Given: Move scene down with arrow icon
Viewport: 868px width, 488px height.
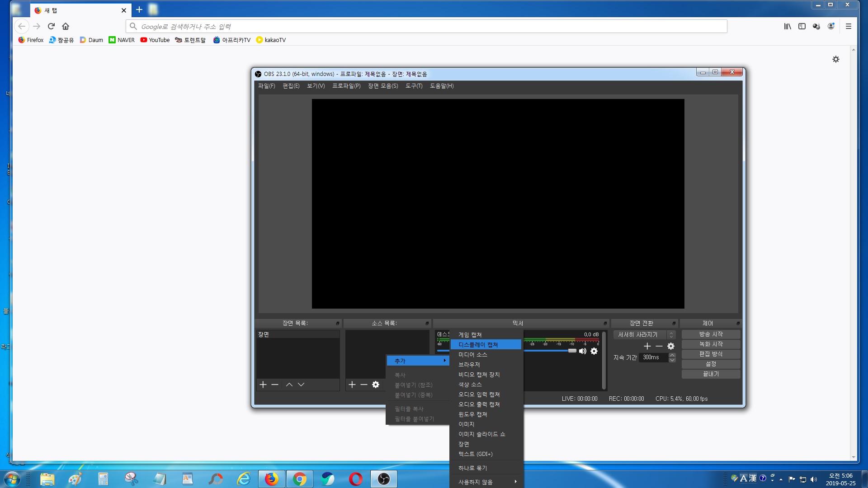Looking at the screenshot, I should pos(301,385).
